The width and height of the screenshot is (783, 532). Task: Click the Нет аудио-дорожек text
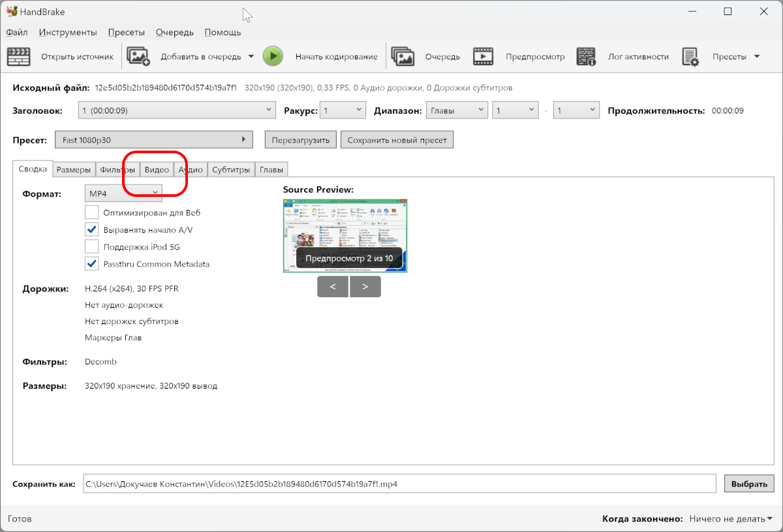point(124,304)
